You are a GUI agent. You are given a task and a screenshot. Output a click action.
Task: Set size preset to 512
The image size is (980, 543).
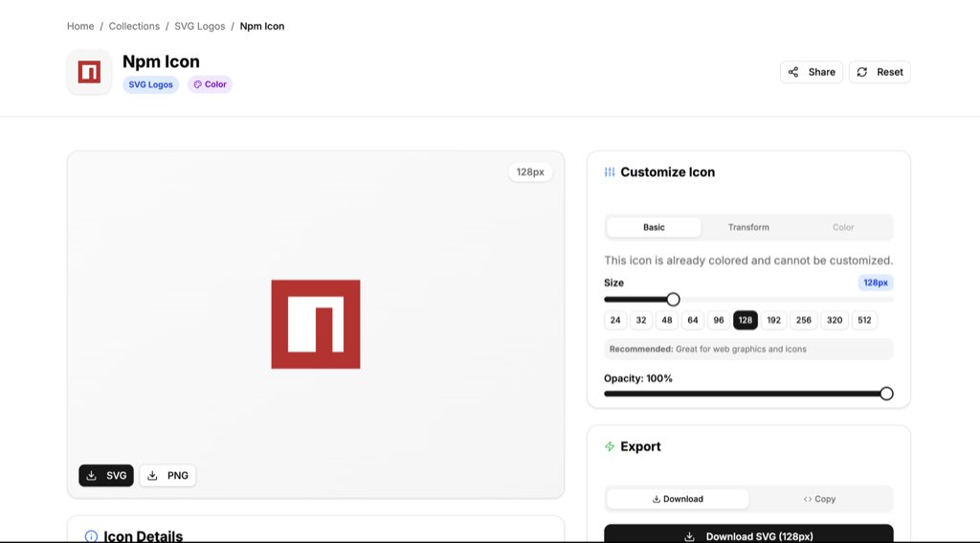pos(864,320)
